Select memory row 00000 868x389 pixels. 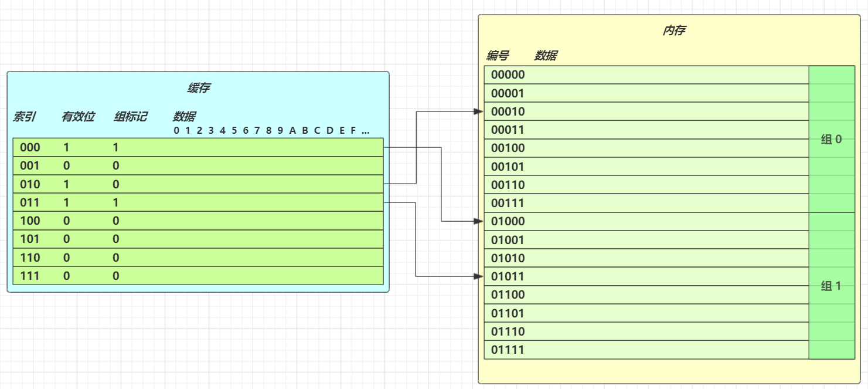[646, 75]
